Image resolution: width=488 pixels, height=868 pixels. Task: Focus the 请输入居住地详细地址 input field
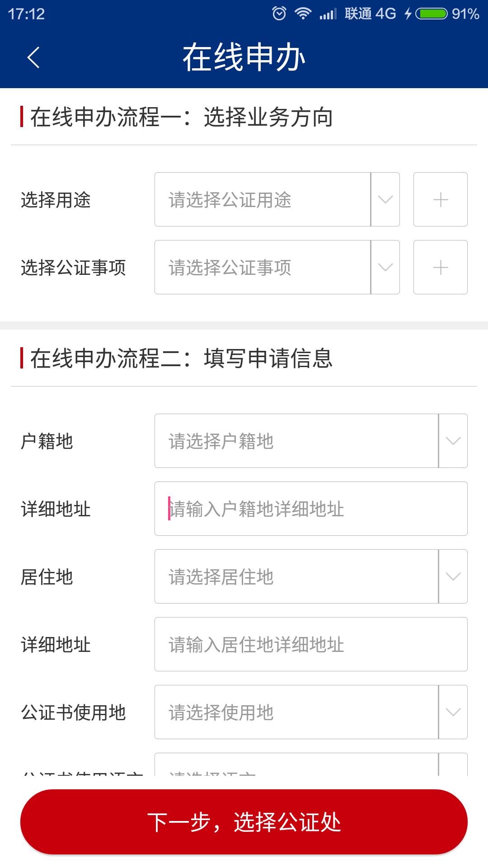[x=311, y=644]
